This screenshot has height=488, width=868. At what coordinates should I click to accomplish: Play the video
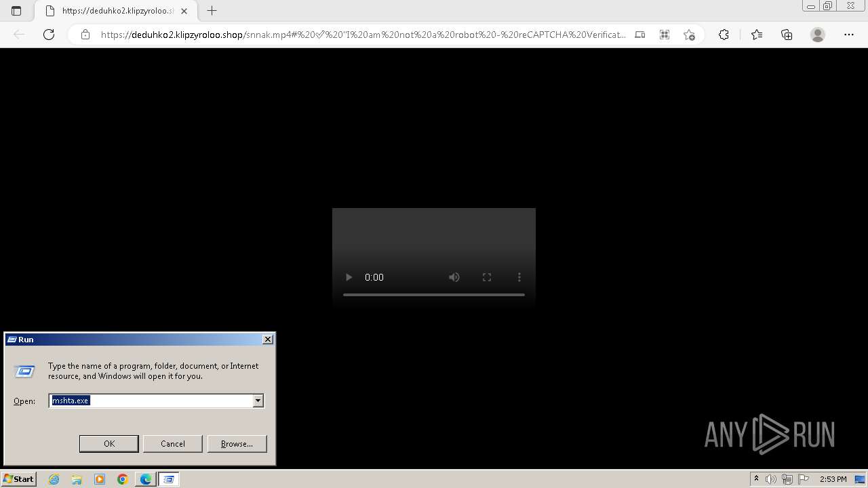click(x=349, y=277)
